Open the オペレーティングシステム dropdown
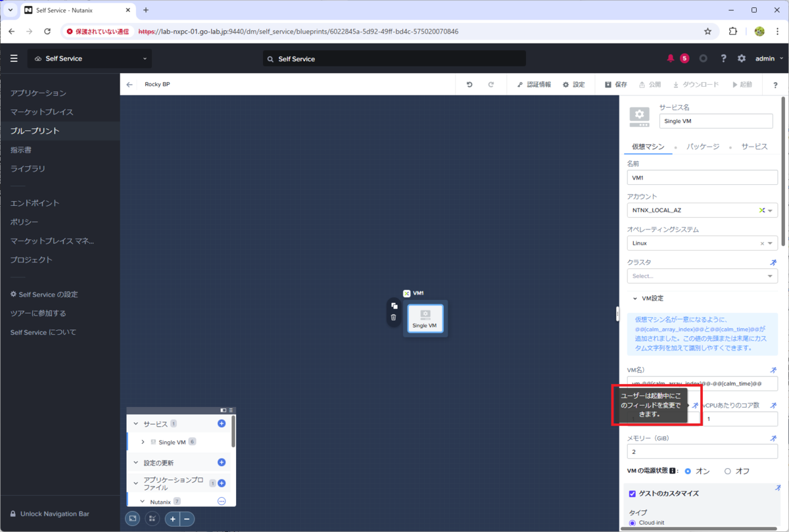This screenshot has width=789, height=532. pyautogui.click(x=702, y=243)
